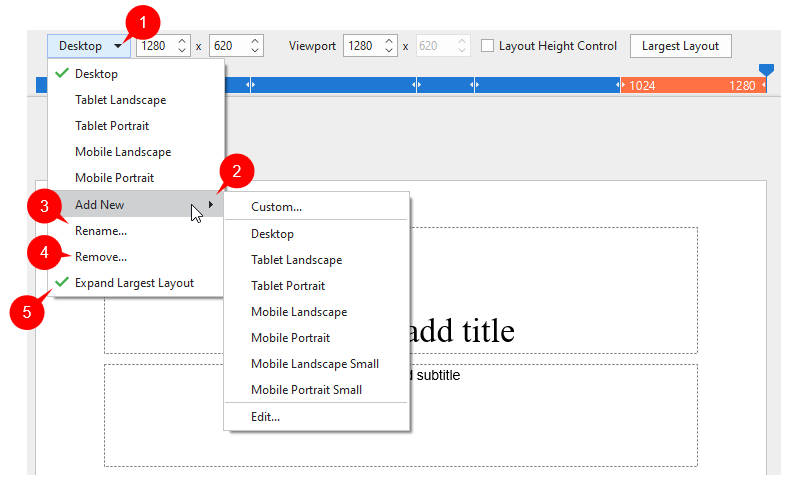Increase layout height 620 with up arrow

click(255, 41)
